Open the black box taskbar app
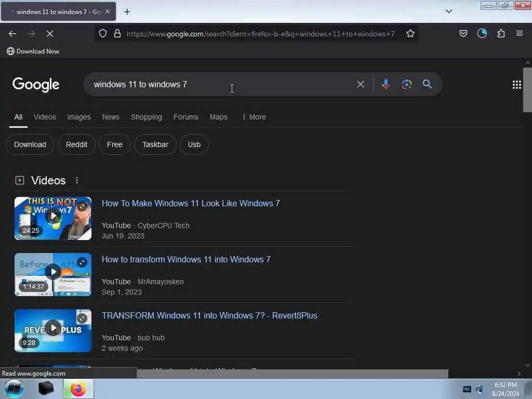532x399 pixels. pyautogui.click(x=46, y=389)
